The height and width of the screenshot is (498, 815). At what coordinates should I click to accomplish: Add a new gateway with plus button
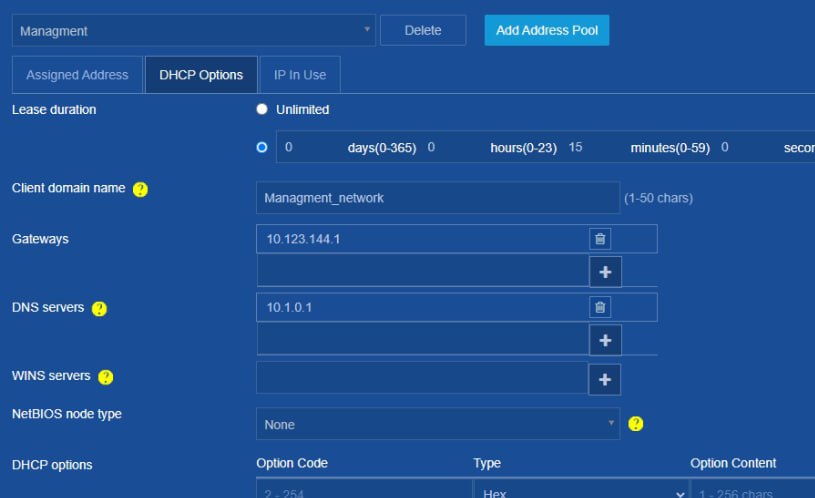605,272
